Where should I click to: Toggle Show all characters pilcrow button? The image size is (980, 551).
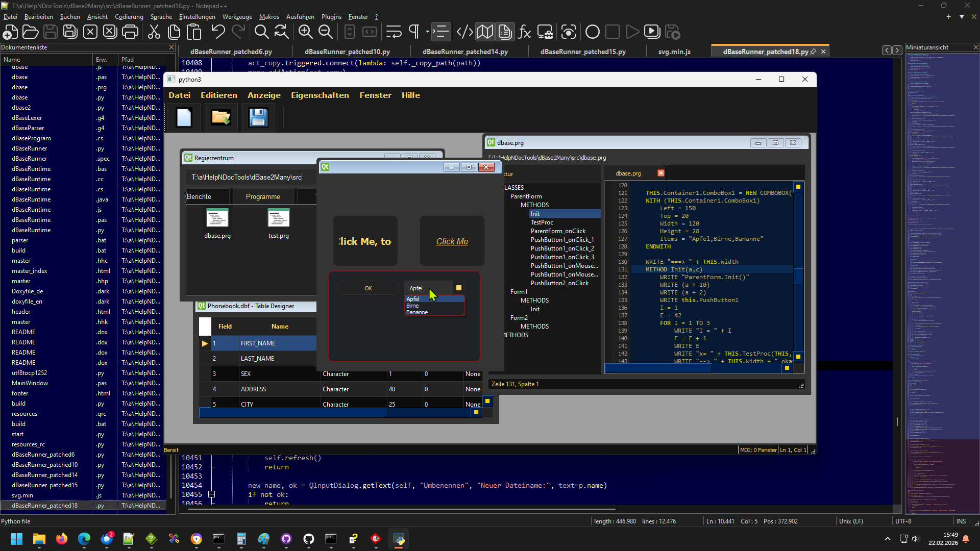click(x=414, y=32)
